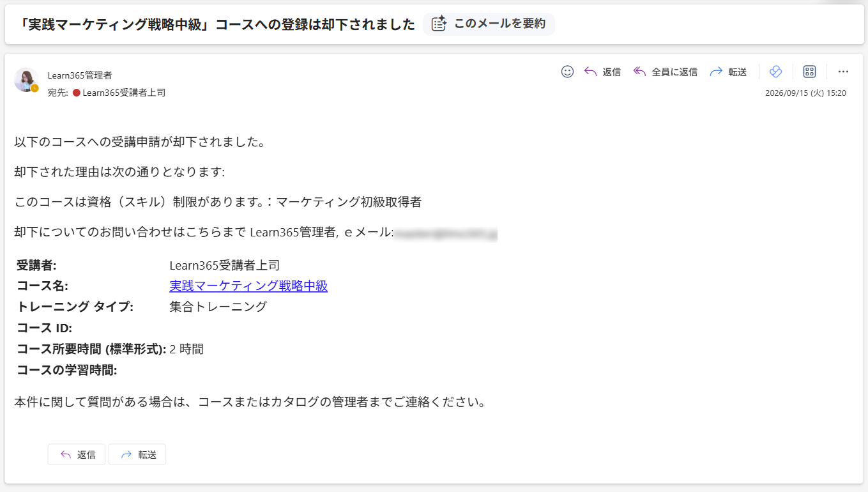Click the Learn365受講者上司 value in the 受講者 row
Image resolution: width=868 pixels, height=492 pixels.
click(x=224, y=265)
